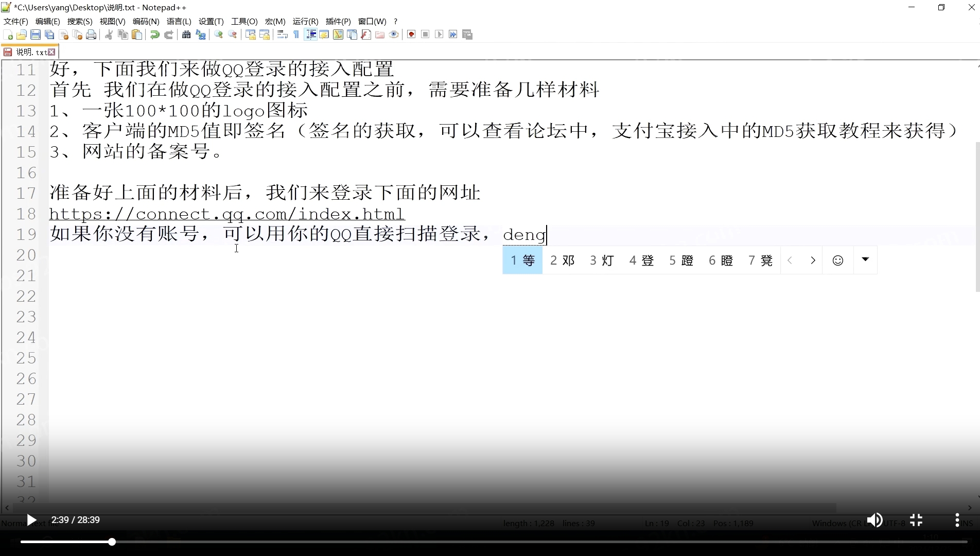Select the 说明.txt document tab

click(30, 52)
